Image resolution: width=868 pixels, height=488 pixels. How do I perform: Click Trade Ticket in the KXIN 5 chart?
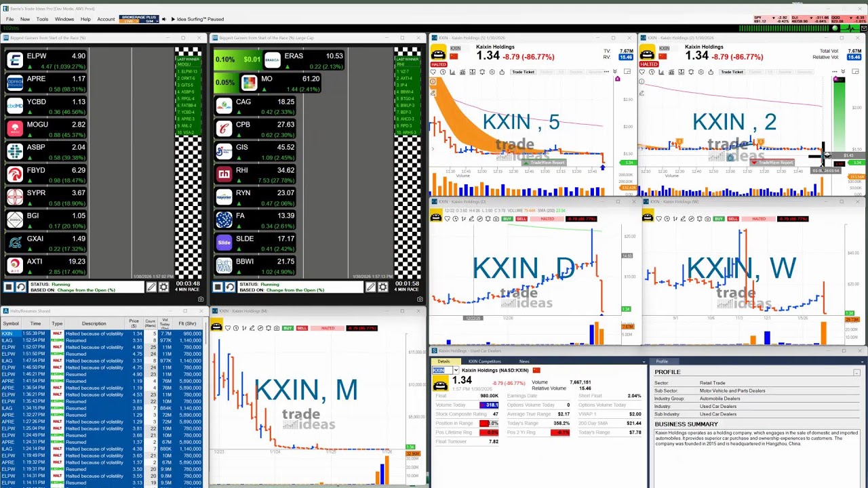524,72
